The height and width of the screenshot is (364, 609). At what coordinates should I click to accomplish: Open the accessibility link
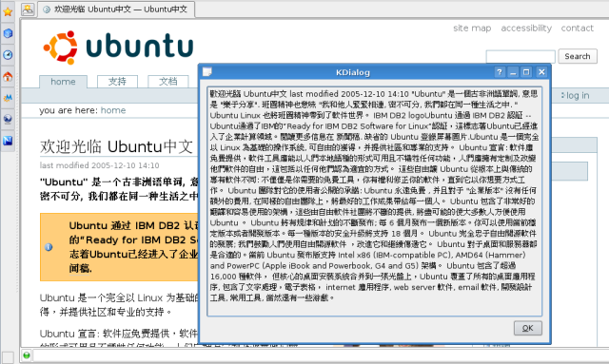(x=526, y=28)
